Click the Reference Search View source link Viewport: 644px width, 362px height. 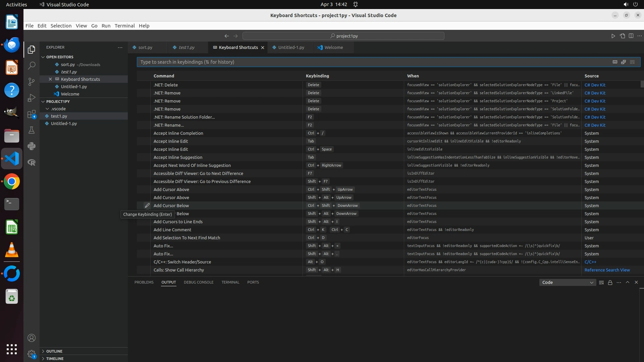click(607, 270)
